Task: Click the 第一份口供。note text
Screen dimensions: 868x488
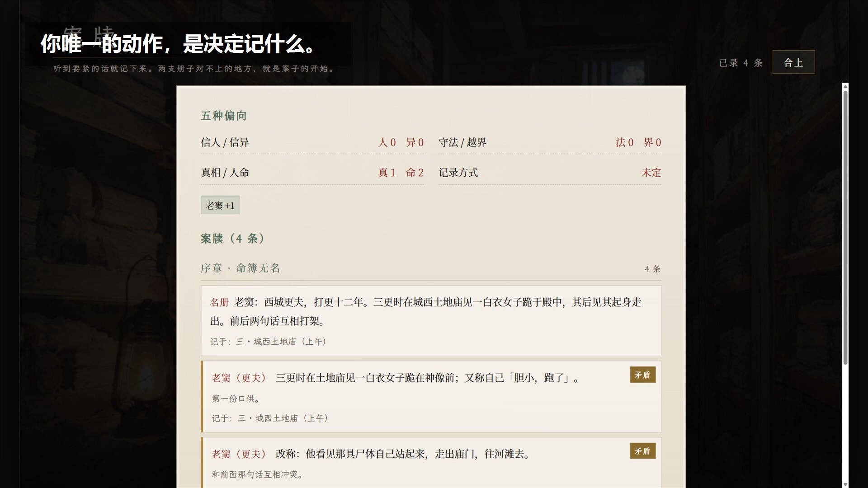Action: pos(236,399)
